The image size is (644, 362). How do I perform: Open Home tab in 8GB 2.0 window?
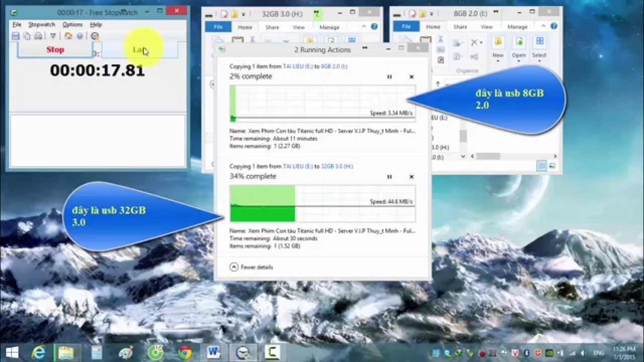(433, 27)
